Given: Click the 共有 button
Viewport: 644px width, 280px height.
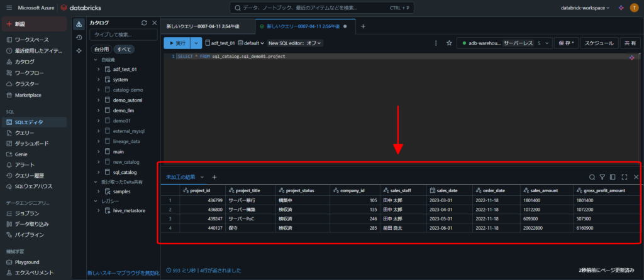Looking at the screenshot, I should click(629, 43).
